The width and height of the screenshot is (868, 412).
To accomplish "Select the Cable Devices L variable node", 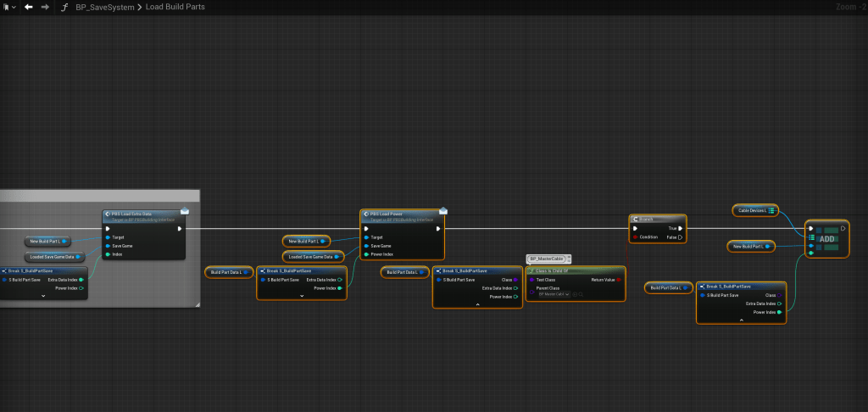I will pos(754,210).
